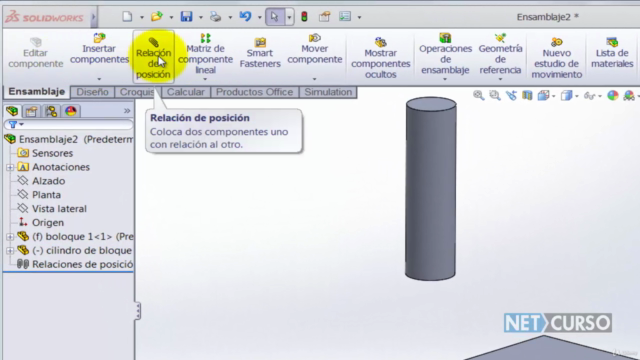Open the New document dropdown arrow
Screen dimensions: 640x360
click(142, 18)
